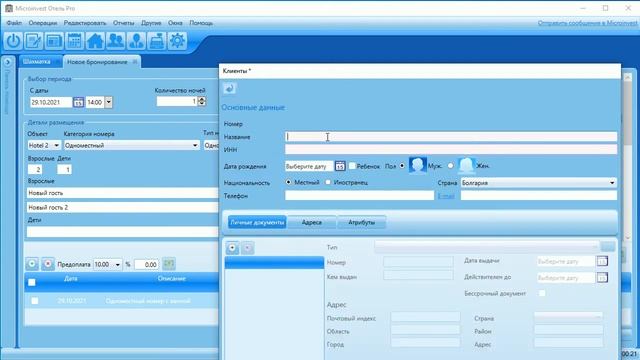Open the Редактировать menu
Viewport: 640px width, 360px height.
point(85,23)
